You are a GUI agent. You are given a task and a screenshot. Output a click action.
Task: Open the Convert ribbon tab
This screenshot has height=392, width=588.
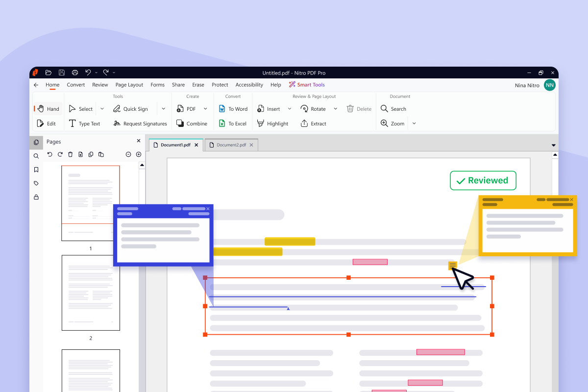pos(76,85)
